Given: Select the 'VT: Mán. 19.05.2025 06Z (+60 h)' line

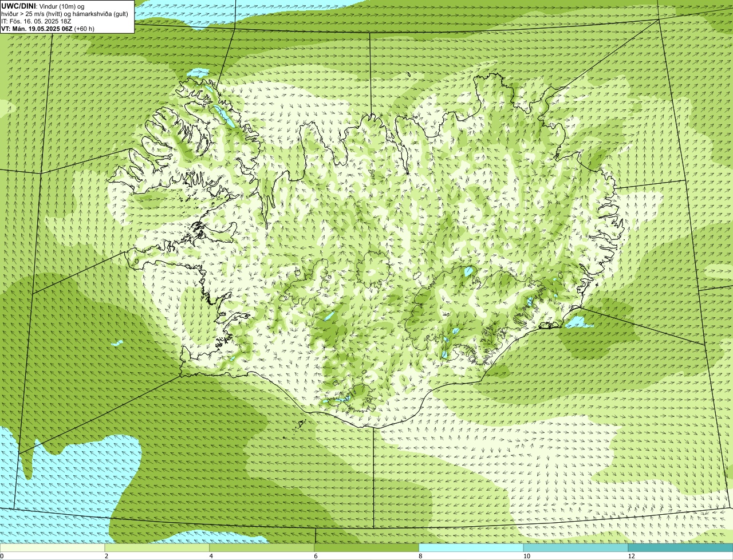Looking at the screenshot, I should point(48,29).
